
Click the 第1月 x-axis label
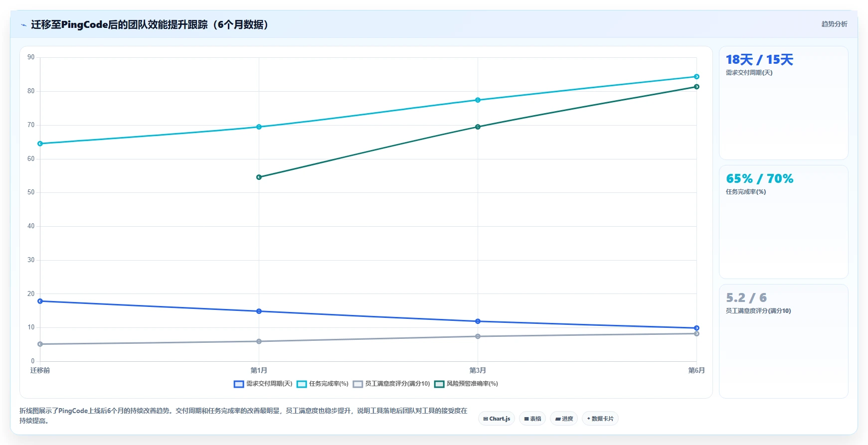click(x=259, y=370)
